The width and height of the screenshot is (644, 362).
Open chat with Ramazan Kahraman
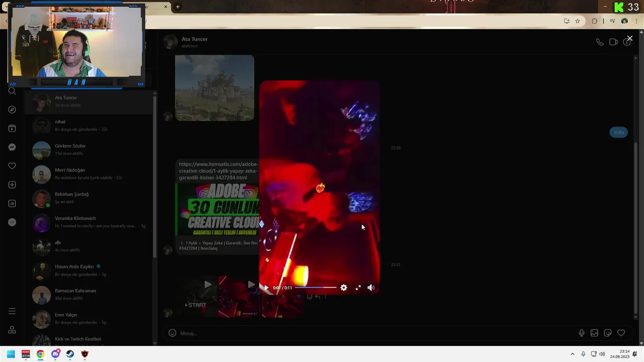click(x=90, y=295)
